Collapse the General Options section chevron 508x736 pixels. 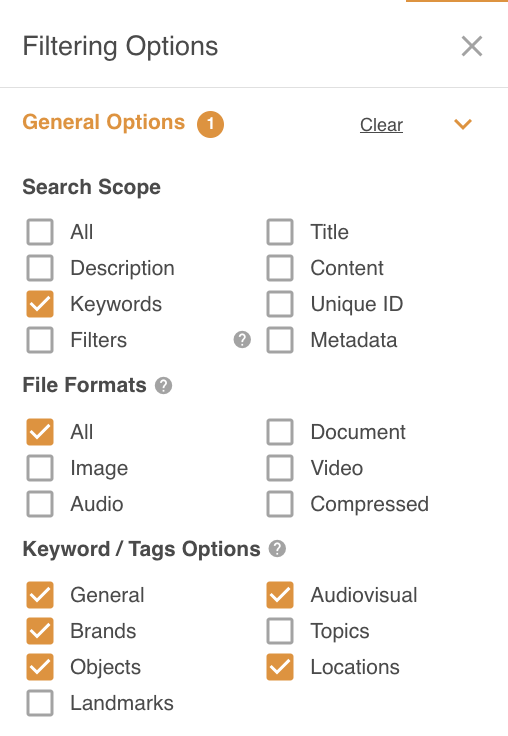point(463,124)
